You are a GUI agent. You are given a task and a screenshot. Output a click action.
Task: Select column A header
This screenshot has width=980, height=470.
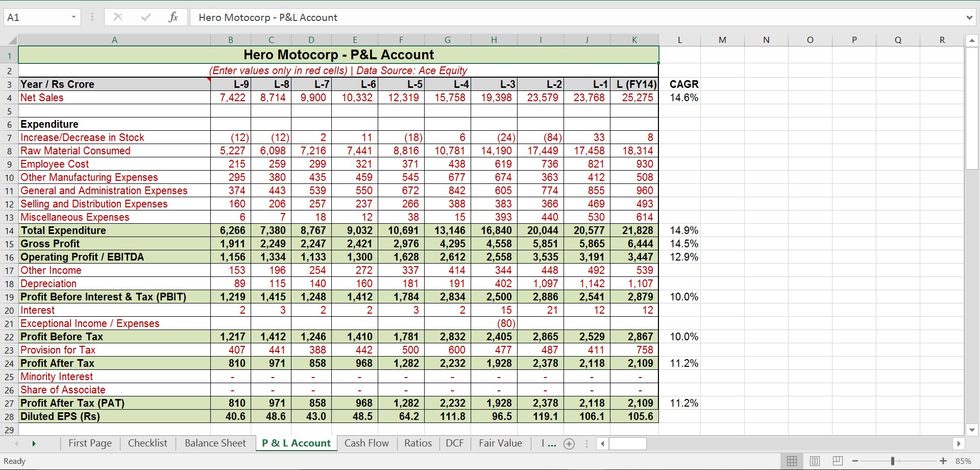[114, 40]
